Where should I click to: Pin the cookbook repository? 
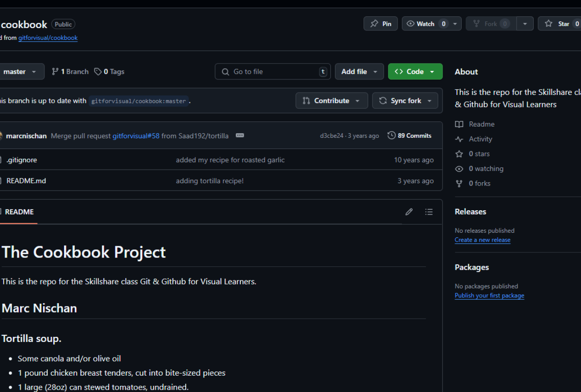tap(381, 24)
